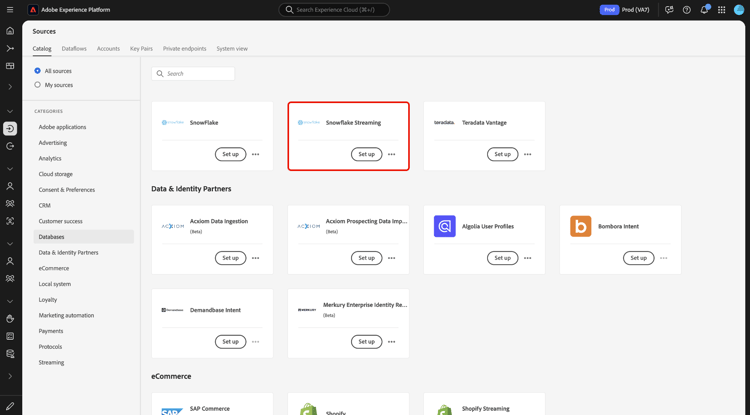
Task: Switch to the System view tab
Action: point(232,49)
